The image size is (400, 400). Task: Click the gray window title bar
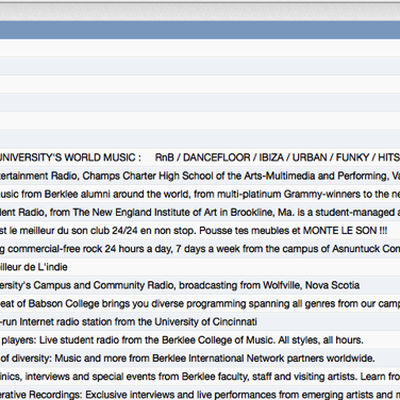(200, 10)
